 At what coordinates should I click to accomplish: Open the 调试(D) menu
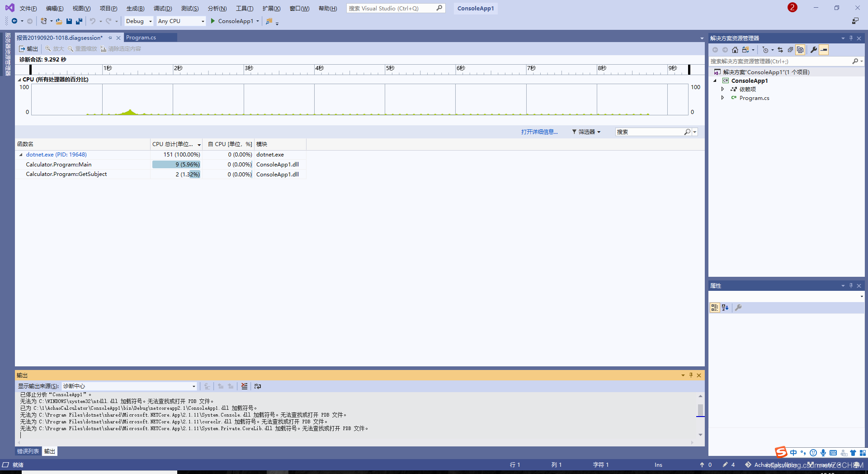(x=163, y=9)
